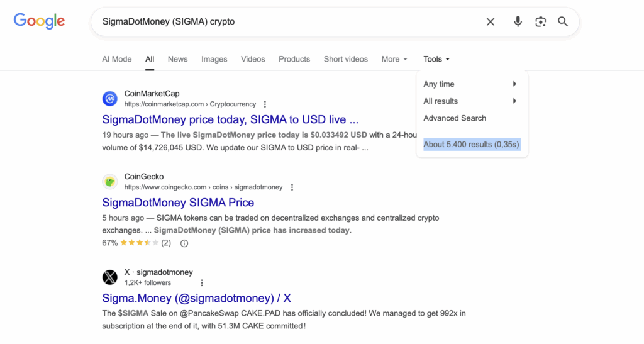Image resolution: width=644 pixels, height=344 pixels.
Task: Expand the All results filter
Action: pyautogui.click(x=471, y=101)
